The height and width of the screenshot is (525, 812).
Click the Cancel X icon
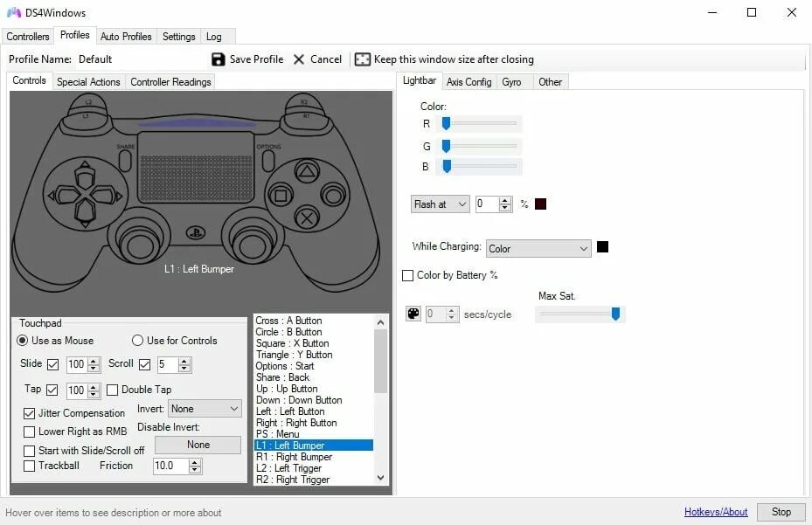[x=299, y=59]
